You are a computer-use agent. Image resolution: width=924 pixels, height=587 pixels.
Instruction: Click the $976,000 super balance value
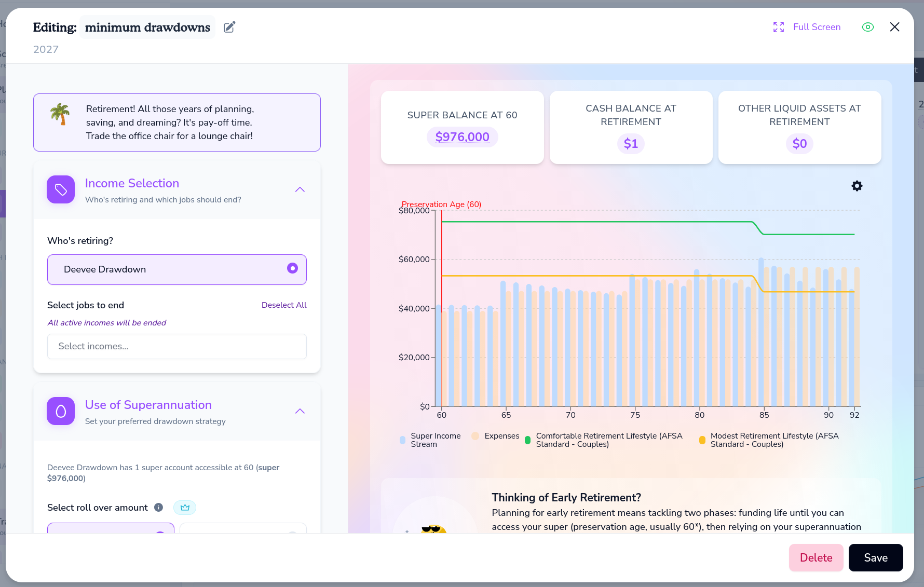(463, 137)
